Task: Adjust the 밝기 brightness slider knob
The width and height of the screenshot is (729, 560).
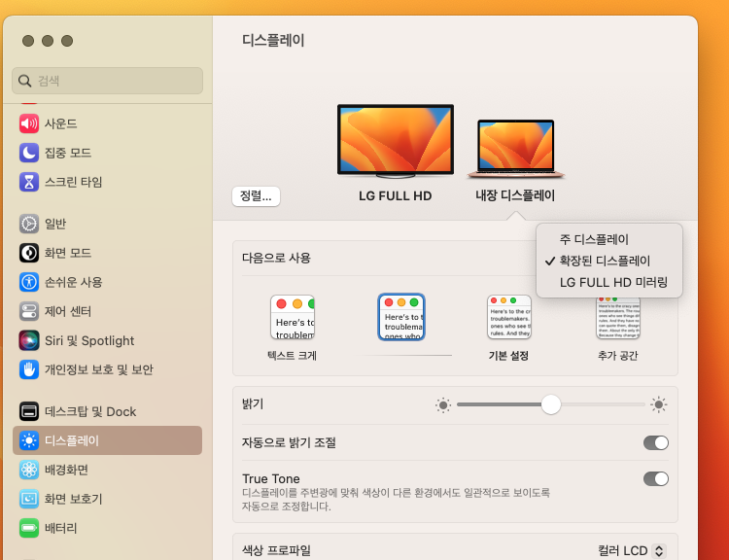Action: click(x=551, y=404)
